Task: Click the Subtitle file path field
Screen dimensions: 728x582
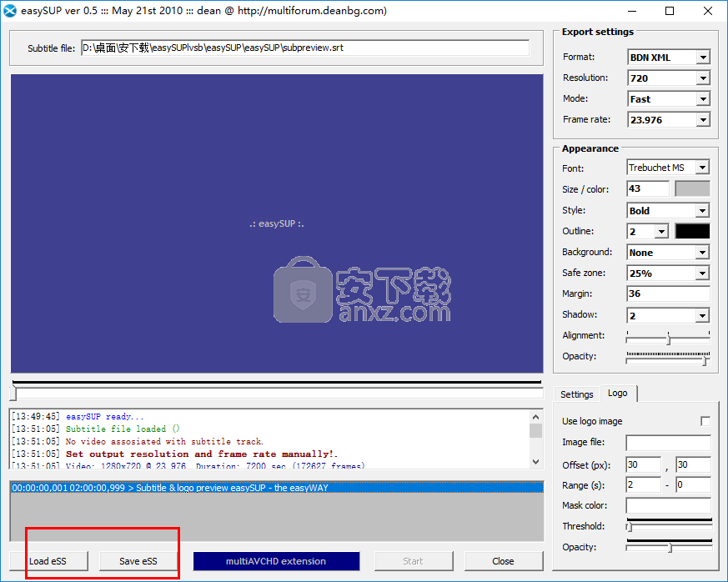Action: tap(305, 48)
